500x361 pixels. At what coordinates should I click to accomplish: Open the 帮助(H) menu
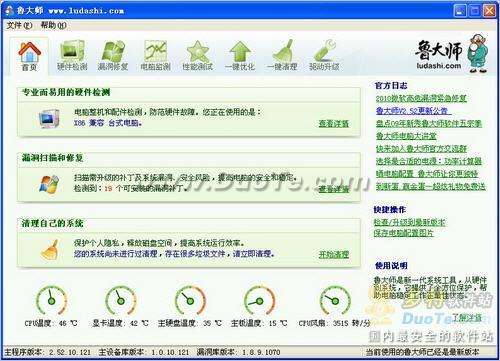[53, 25]
